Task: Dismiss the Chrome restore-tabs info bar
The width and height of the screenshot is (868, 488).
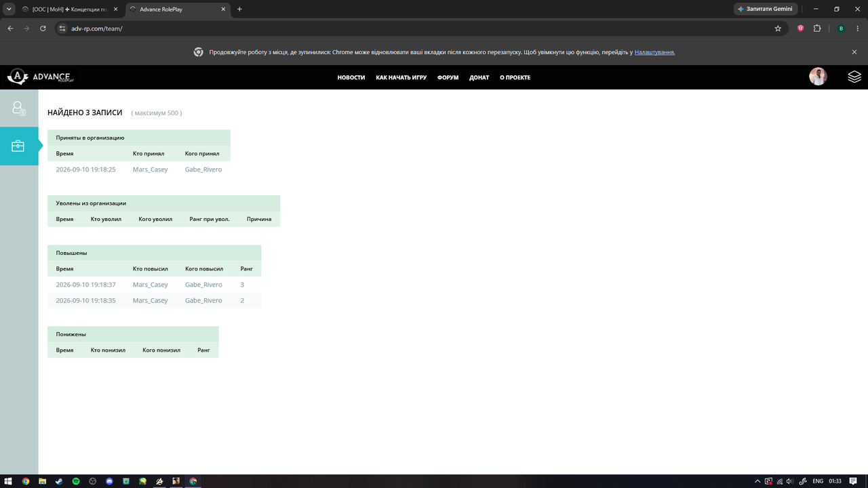Action: click(854, 52)
